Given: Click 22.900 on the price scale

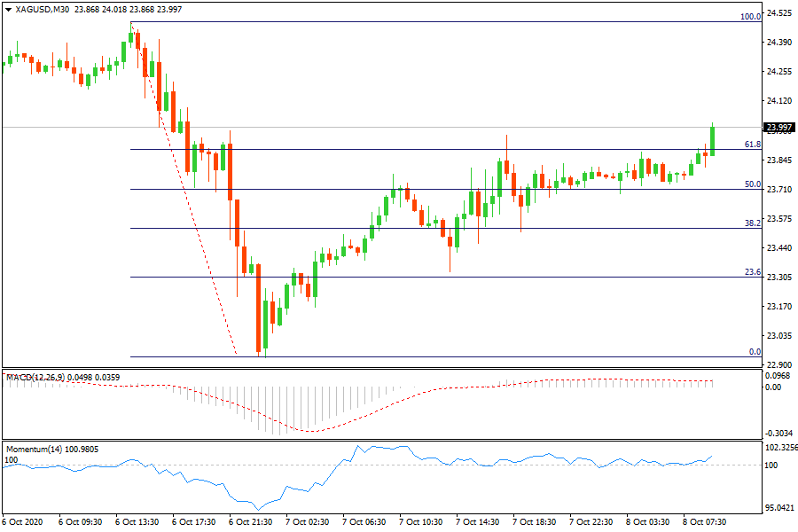Looking at the screenshot, I should click(x=779, y=364).
